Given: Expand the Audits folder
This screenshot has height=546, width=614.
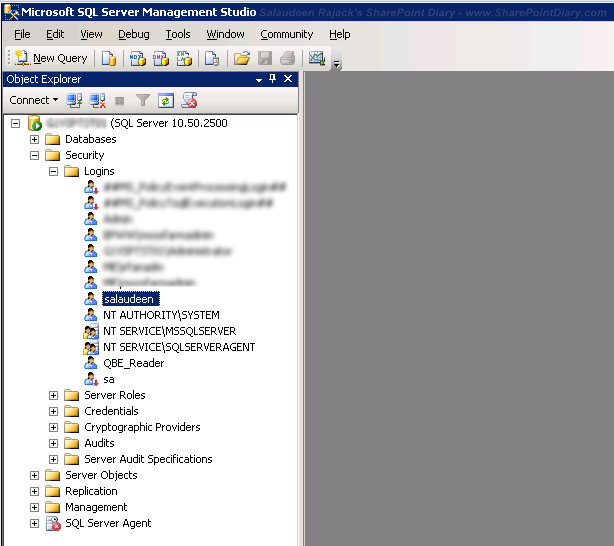Looking at the screenshot, I should pos(53,443).
